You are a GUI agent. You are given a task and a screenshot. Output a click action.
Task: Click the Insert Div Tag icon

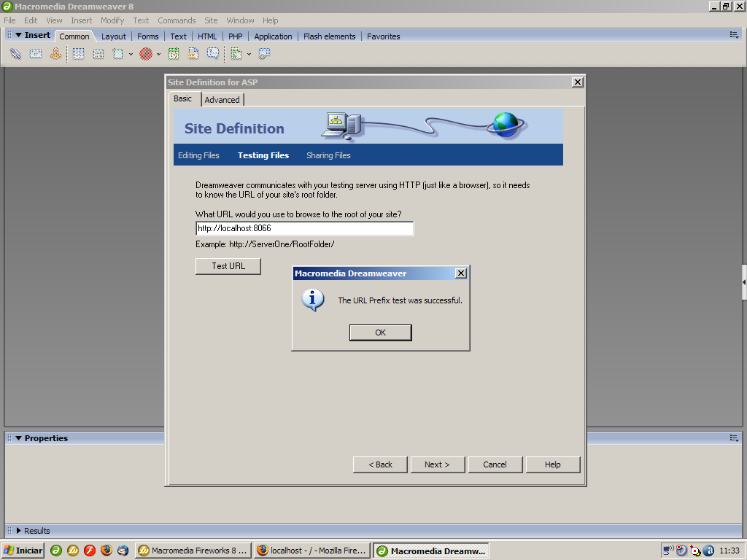click(98, 54)
